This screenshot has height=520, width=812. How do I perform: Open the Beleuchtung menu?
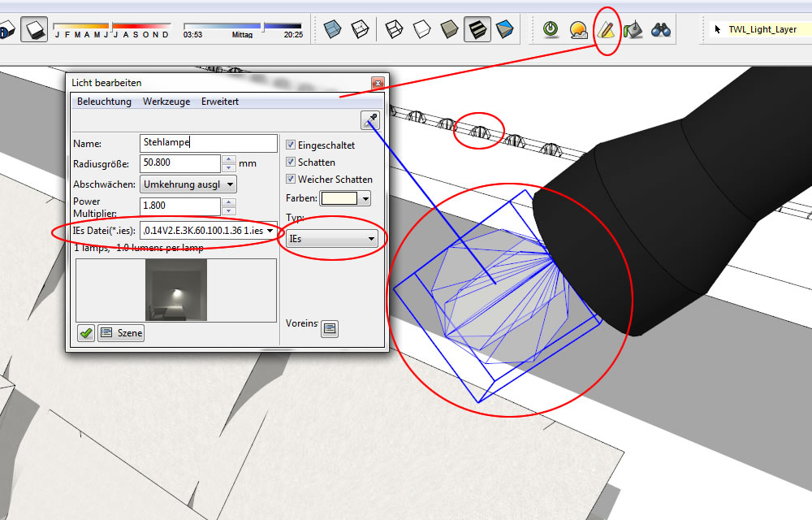pos(104,102)
